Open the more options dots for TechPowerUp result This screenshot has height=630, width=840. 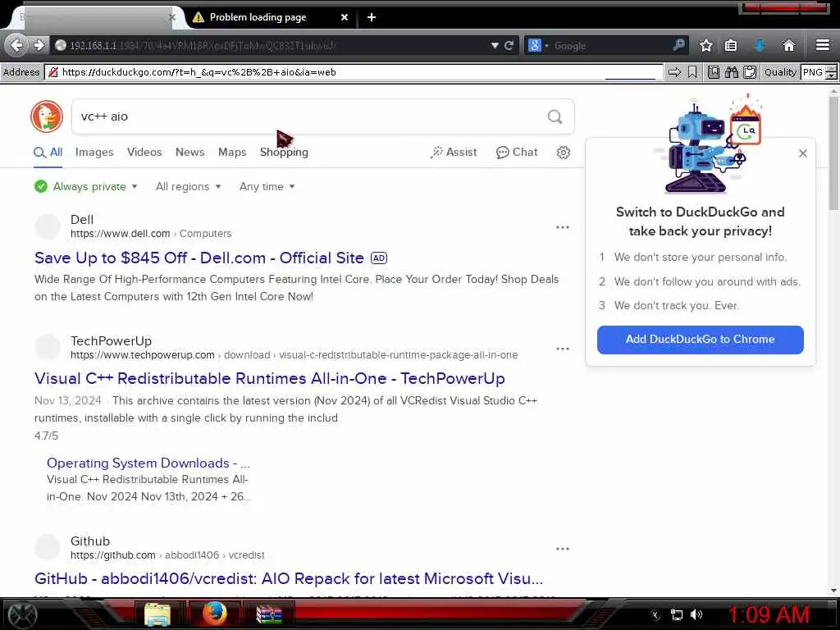pyautogui.click(x=563, y=349)
